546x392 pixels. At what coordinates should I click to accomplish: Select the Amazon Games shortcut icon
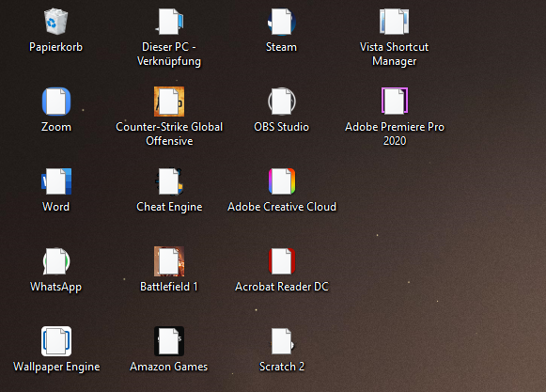coord(169,341)
